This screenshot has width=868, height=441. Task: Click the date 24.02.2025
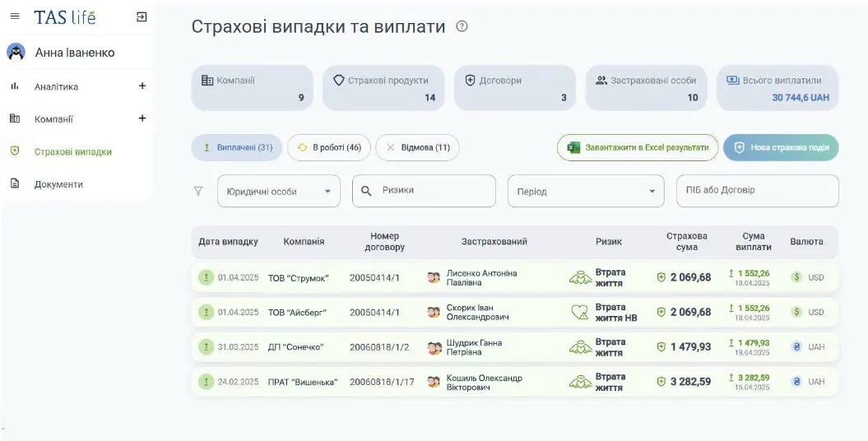pos(238,382)
